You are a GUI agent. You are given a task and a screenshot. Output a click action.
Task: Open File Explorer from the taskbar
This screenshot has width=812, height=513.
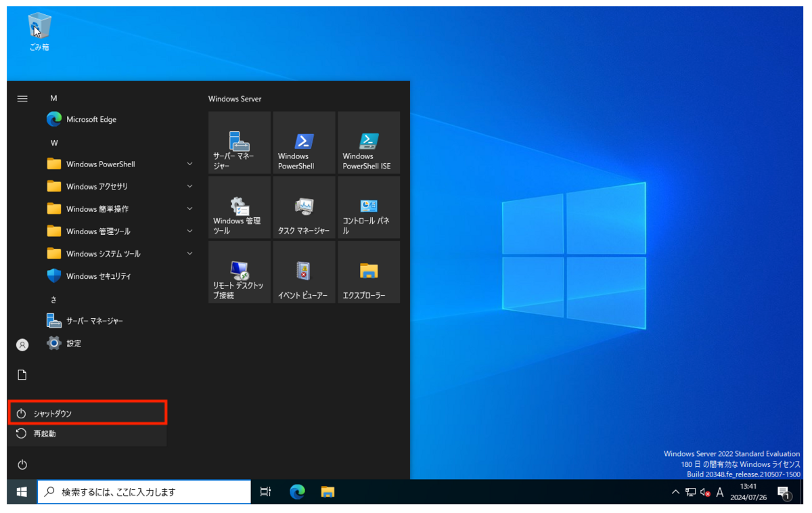[x=328, y=492]
